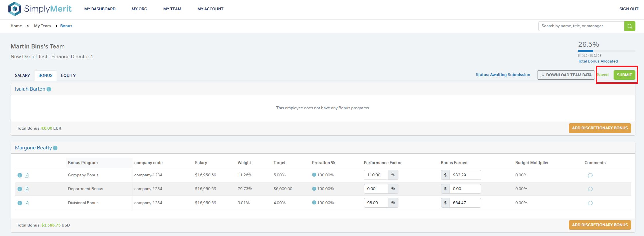
Task: Add discretionary bonus for Isaiah Barton
Action: coord(600,128)
